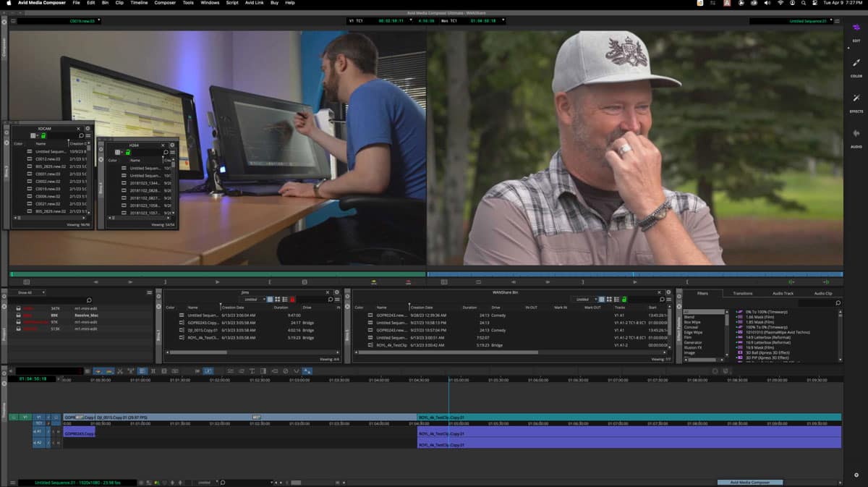Open Show All dropdown in Project panel
Viewport: 868px width, 487px height.
pos(31,292)
